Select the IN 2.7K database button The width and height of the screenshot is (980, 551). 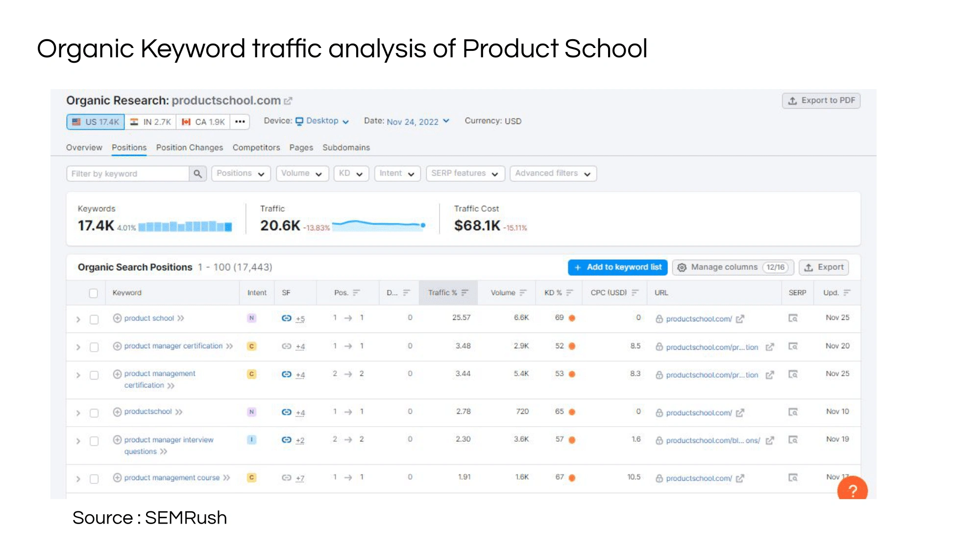[151, 121]
